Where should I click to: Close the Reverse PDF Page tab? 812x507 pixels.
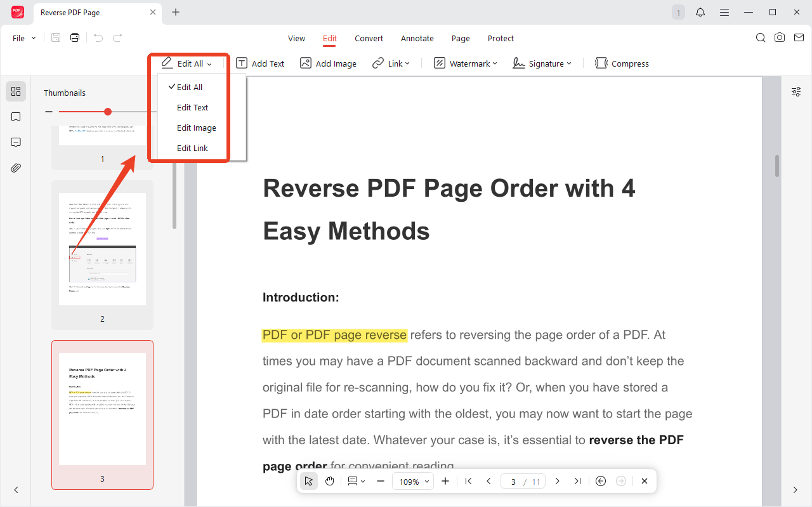pos(153,12)
